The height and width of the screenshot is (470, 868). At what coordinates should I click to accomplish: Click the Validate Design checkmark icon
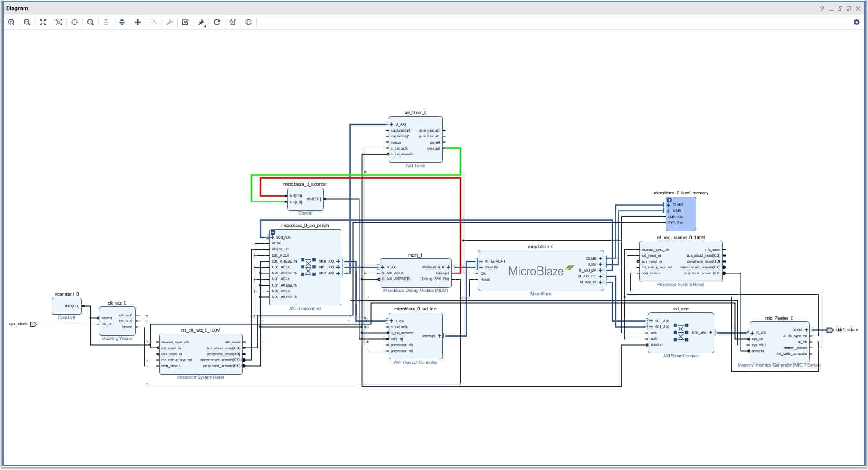pyautogui.click(x=185, y=22)
